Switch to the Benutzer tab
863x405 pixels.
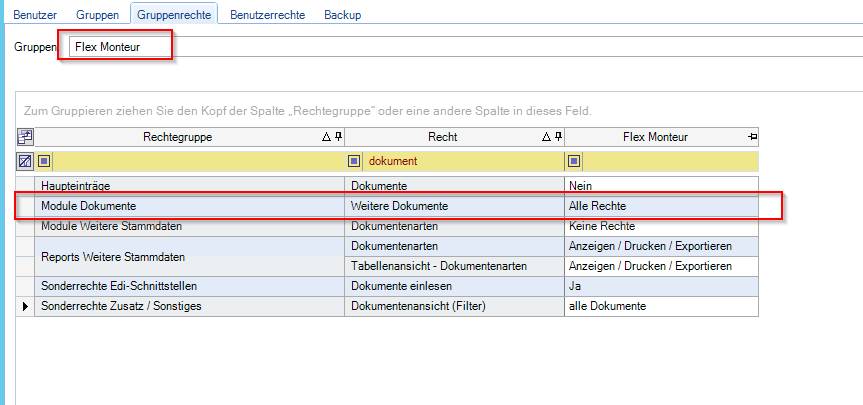(x=35, y=15)
